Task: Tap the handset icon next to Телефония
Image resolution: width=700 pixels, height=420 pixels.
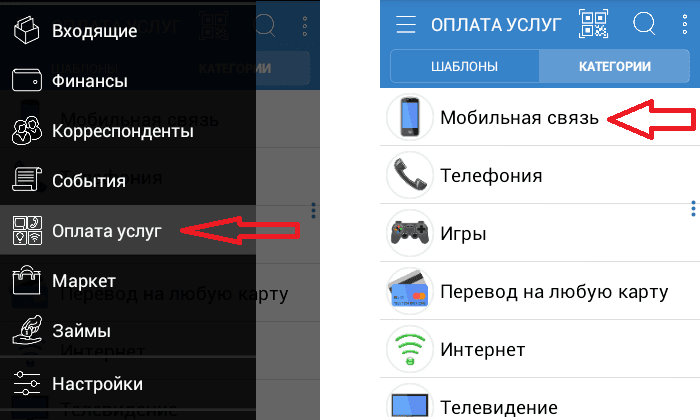Action: 410,175
